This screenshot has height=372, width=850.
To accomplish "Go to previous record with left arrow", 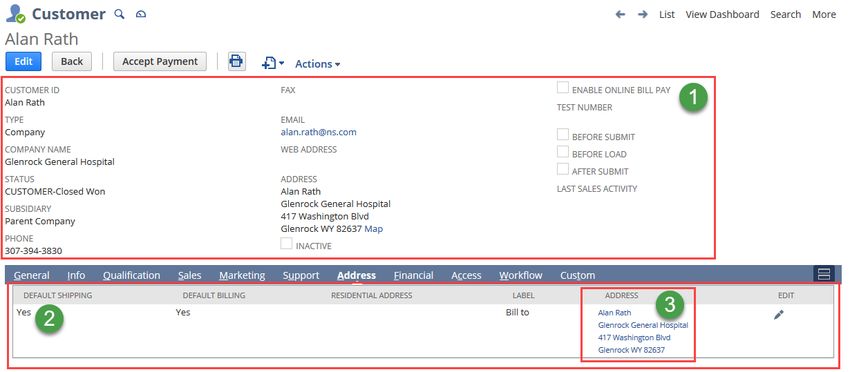I will coord(621,15).
